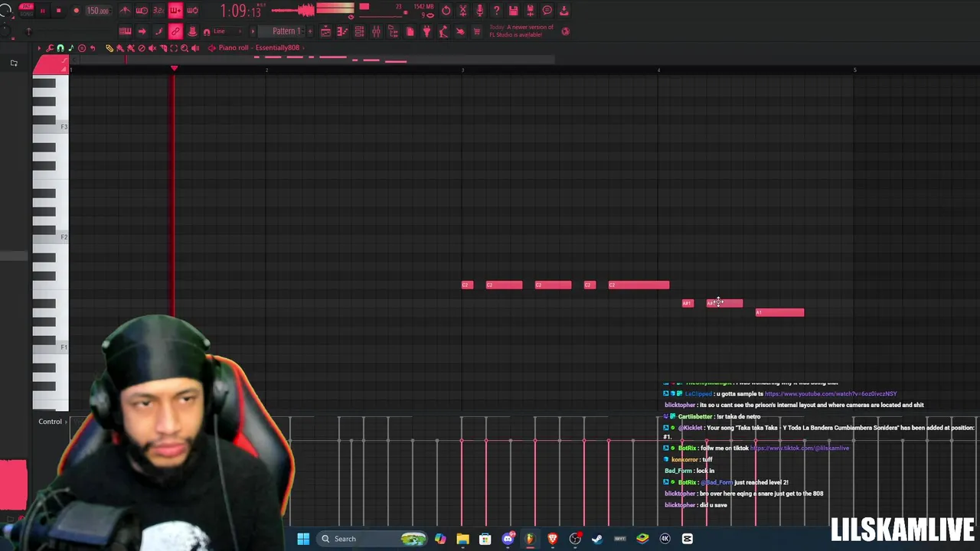Viewport: 980px width, 551px height.
Task: Select the last long C2 note
Action: coord(639,285)
